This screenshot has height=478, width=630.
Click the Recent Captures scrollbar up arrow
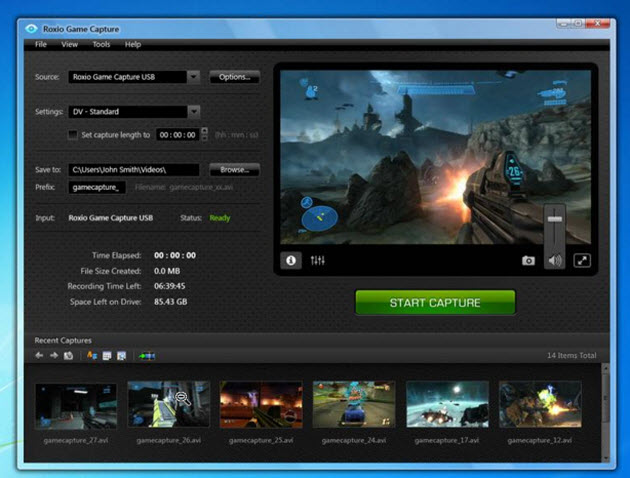click(605, 368)
